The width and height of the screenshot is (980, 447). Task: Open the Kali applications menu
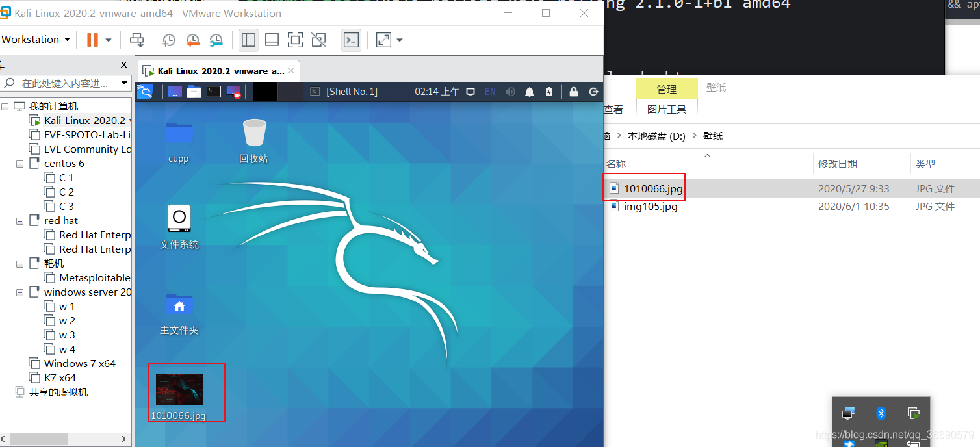pyautogui.click(x=145, y=91)
